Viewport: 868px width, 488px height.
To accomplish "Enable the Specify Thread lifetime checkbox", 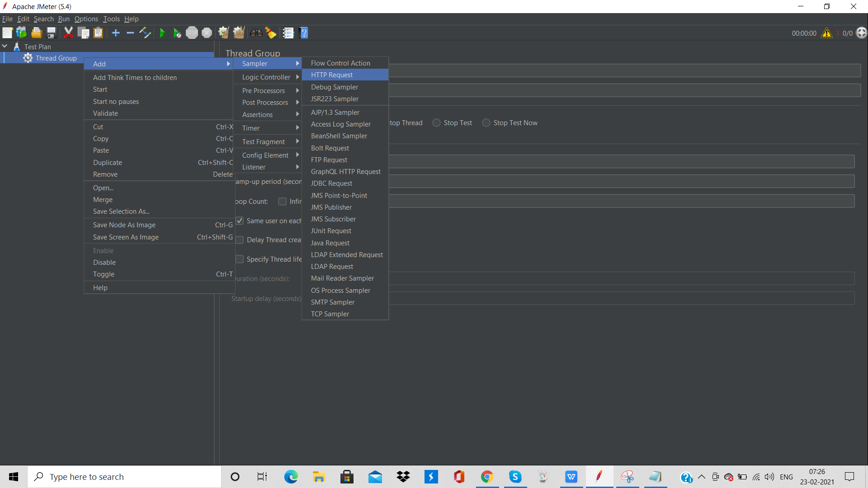I will coord(240,259).
